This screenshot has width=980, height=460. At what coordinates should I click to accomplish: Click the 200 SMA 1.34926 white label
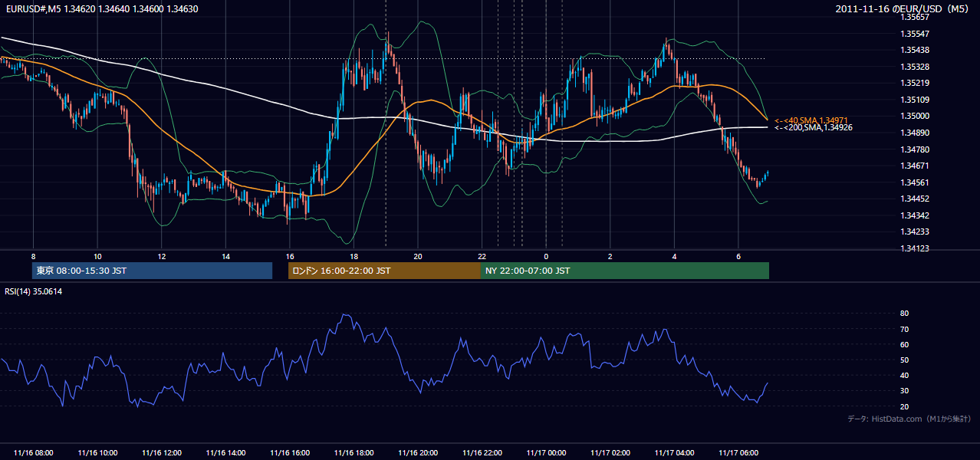pyautogui.click(x=813, y=128)
